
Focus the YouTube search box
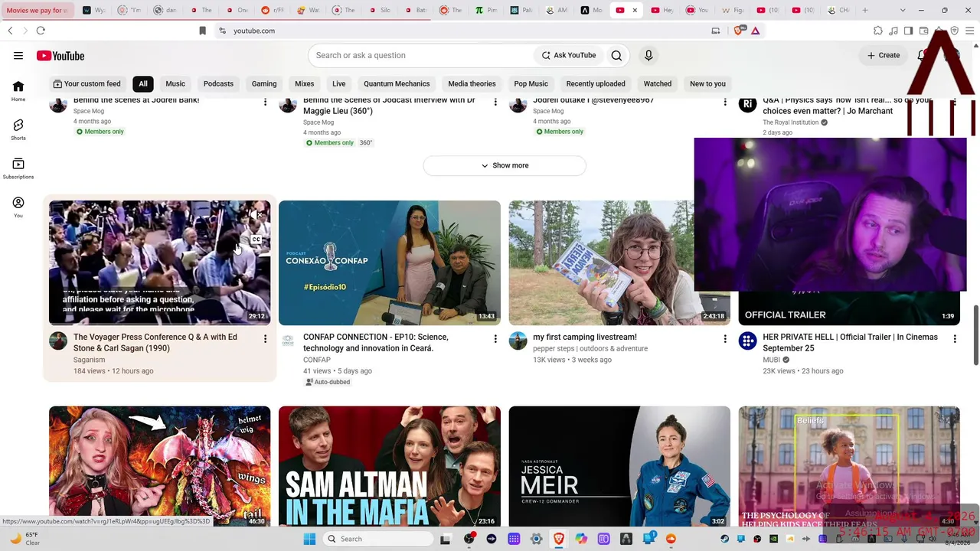(421, 55)
